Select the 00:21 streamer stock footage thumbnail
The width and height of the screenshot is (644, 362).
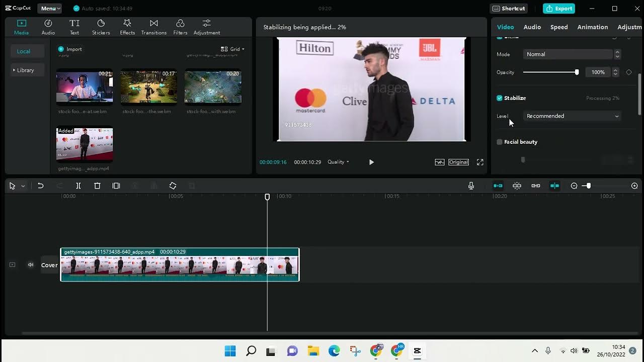[85, 86]
